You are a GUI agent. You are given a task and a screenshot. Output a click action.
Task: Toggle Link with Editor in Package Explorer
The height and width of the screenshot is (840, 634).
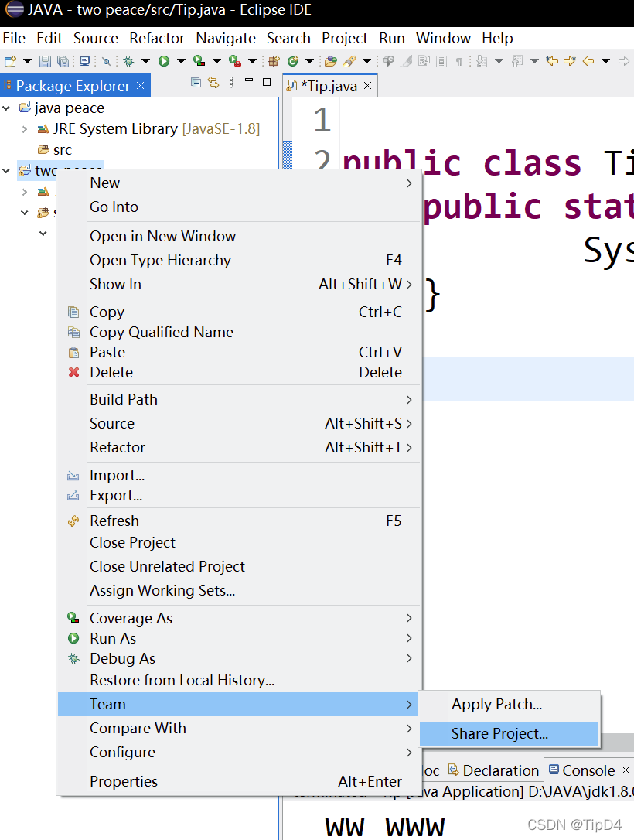213,82
